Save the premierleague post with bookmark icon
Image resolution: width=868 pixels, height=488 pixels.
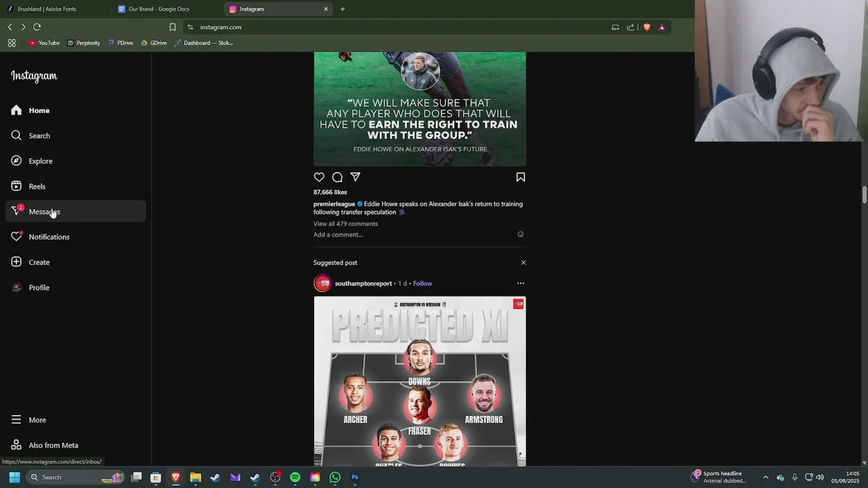[520, 177]
